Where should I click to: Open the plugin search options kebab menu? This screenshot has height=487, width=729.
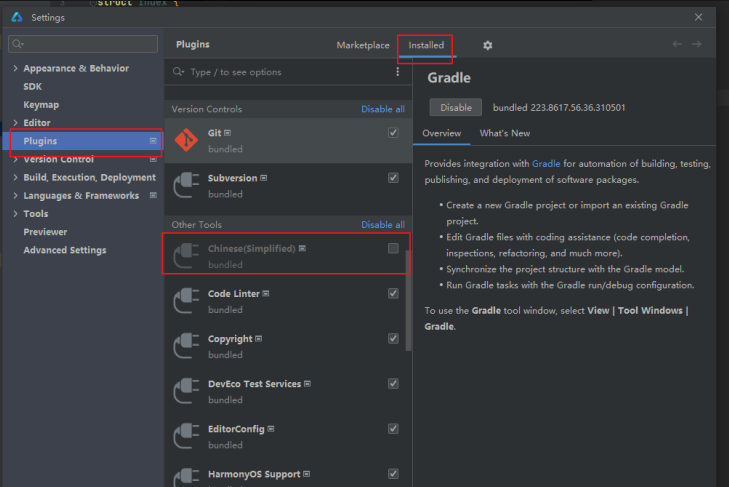click(x=398, y=72)
